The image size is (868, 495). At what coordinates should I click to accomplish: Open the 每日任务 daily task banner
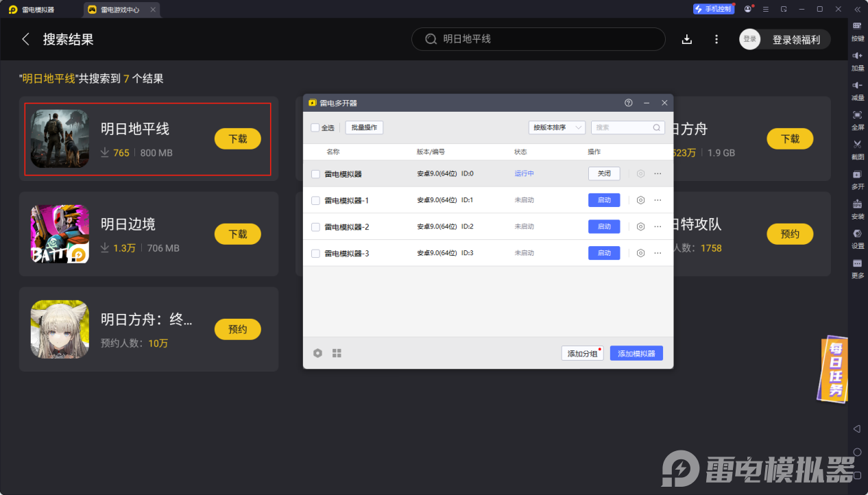click(832, 369)
